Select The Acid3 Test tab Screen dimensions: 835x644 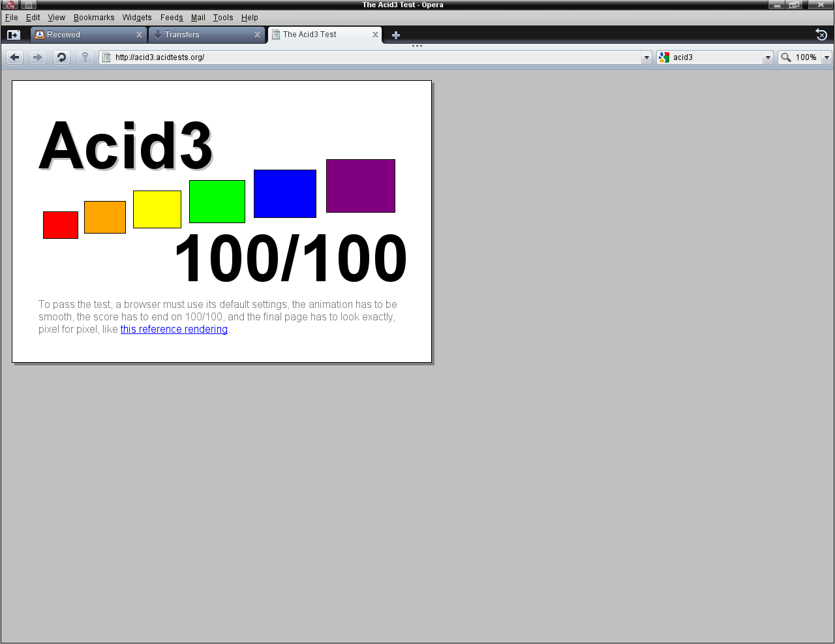[x=325, y=35]
